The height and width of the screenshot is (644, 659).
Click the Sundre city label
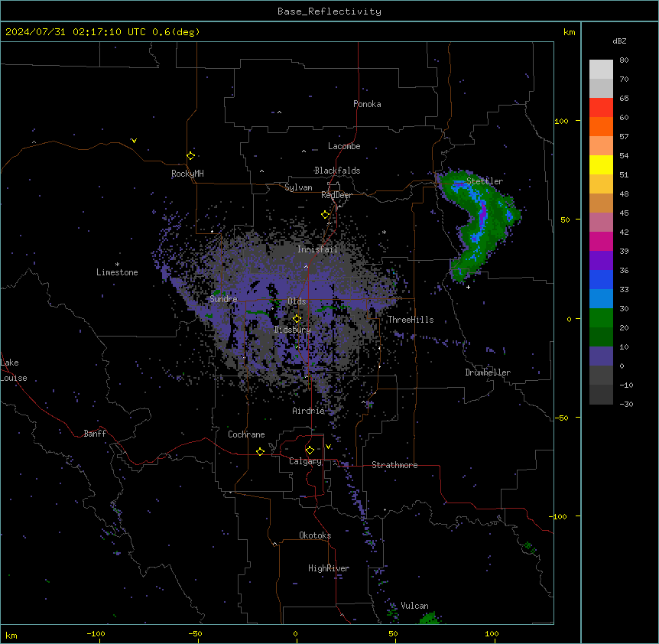(x=223, y=299)
